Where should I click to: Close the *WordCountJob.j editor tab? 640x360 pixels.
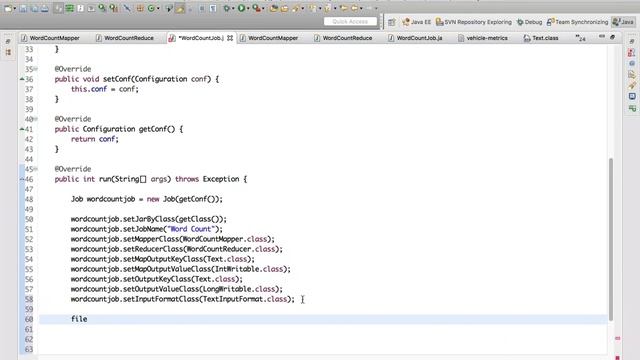pyautogui.click(x=230, y=38)
